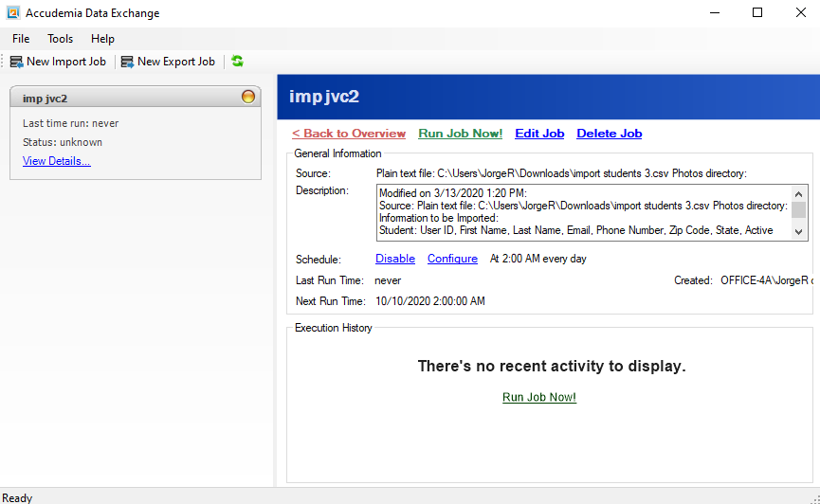This screenshot has width=820, height=504.
Task: Click 'There's no recent activity to display.' text
Action: point(551,366)
